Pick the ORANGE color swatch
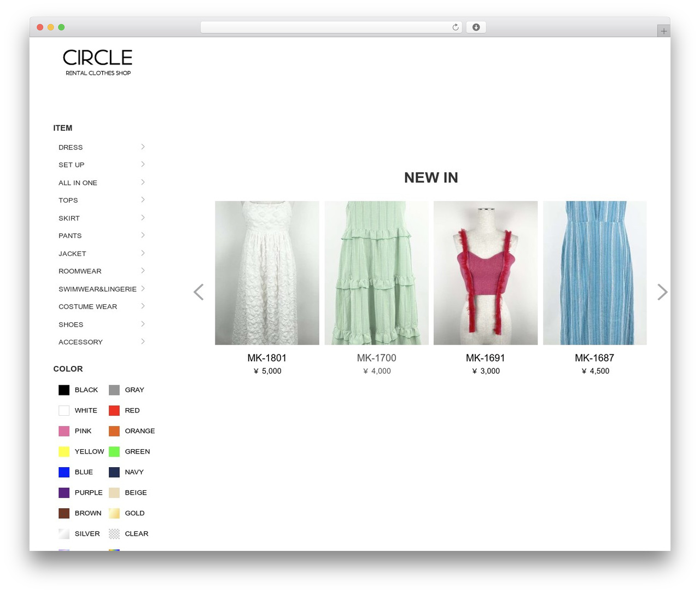Screen dimensions: 700x593 (x=114, y=431)
